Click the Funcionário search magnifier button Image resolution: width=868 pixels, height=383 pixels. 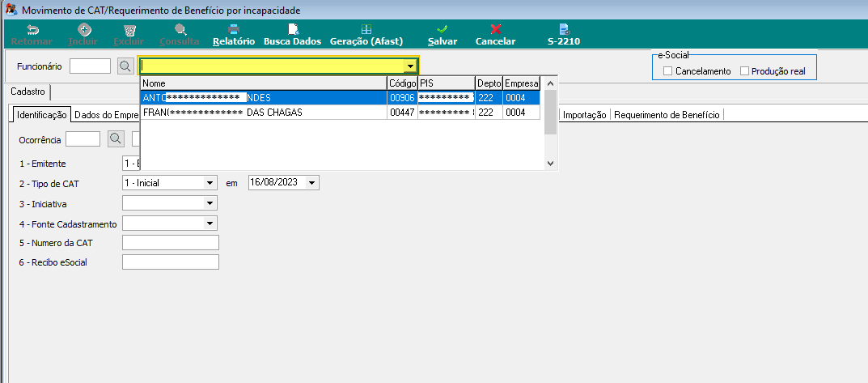[125, 66]
